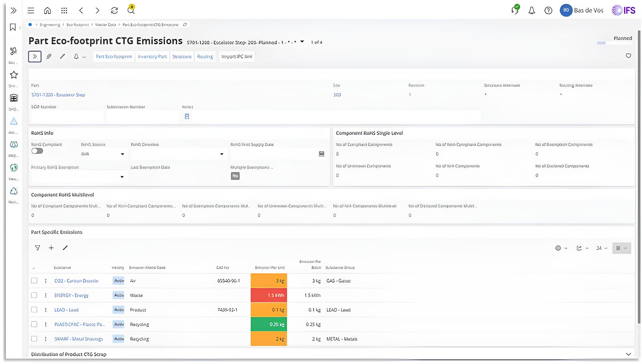Add new emission row with plus icon
The width and height of the screenshot is (642, 364).
(x=51, y=248)
